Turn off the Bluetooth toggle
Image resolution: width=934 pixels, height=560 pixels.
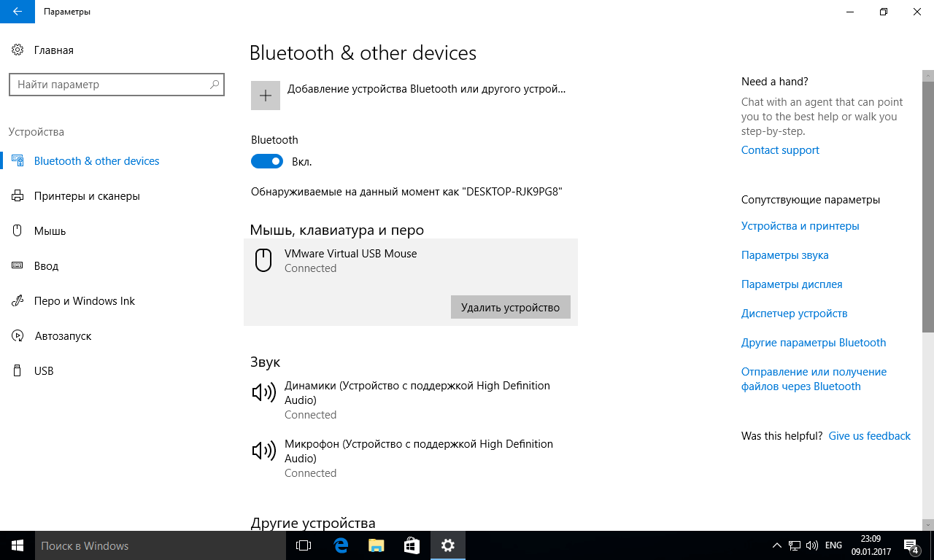click(267, 161)
